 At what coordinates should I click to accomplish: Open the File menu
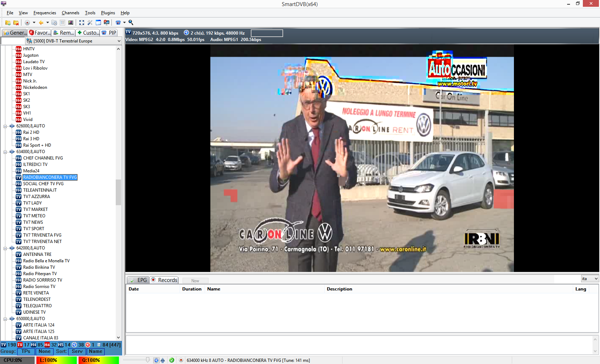[x=10, y=13]
